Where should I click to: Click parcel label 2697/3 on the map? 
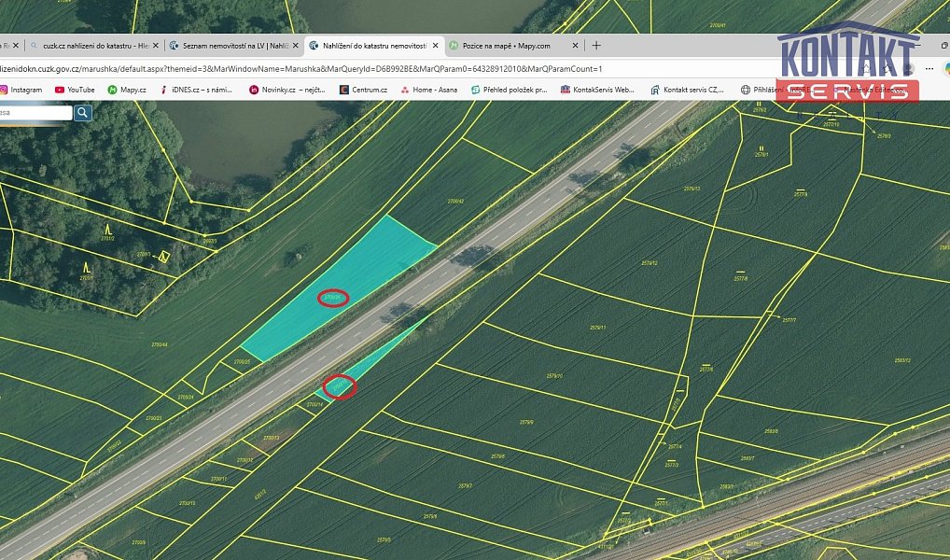pos(210,241)
